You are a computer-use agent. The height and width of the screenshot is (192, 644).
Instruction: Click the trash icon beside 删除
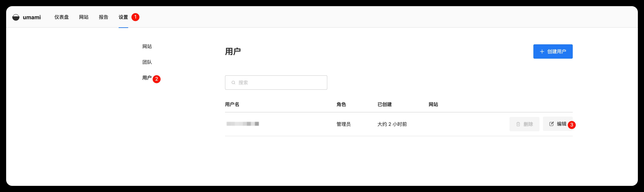[518, 124]
